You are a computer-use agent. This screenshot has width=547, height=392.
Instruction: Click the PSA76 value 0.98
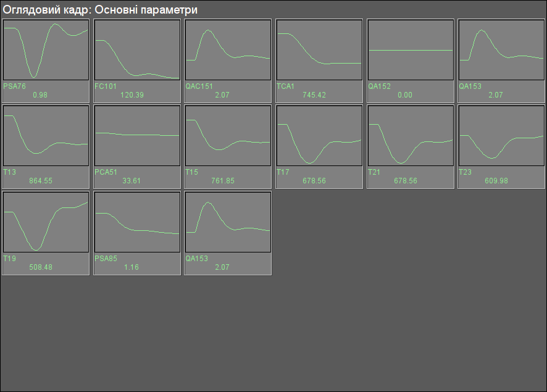coord(40,95)
